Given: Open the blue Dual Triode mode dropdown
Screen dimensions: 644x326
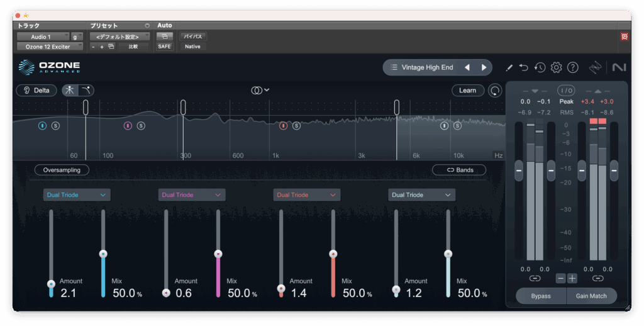Looking at the screenshot, I should point(77,195).
